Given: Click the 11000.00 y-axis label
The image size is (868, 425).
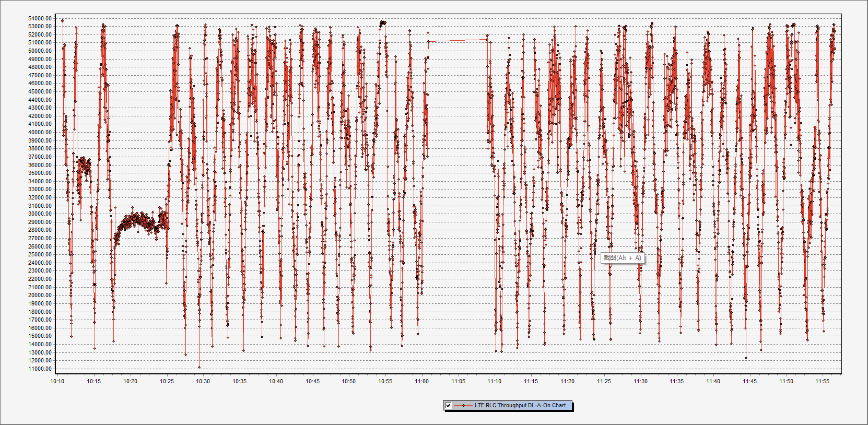Looking at the screenshot, I should [x=40, y=369].
